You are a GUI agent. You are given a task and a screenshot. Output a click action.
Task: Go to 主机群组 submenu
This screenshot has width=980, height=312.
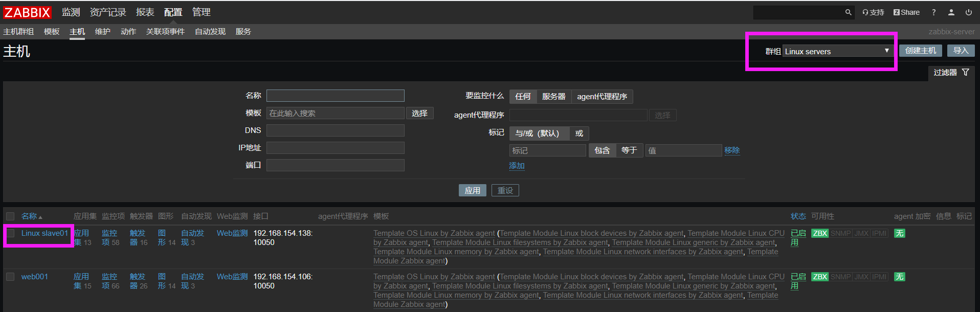point(18,32)
